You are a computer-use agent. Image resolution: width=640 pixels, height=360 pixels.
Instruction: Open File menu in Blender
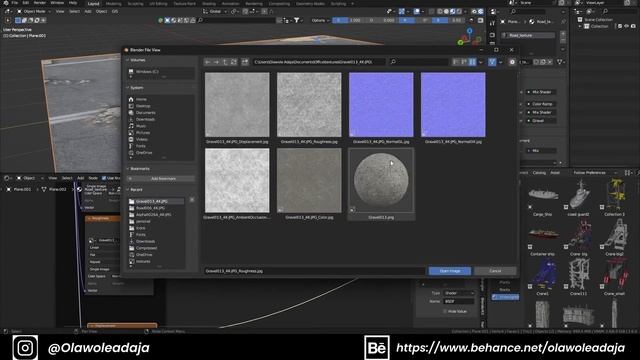[x=14, y=3]
